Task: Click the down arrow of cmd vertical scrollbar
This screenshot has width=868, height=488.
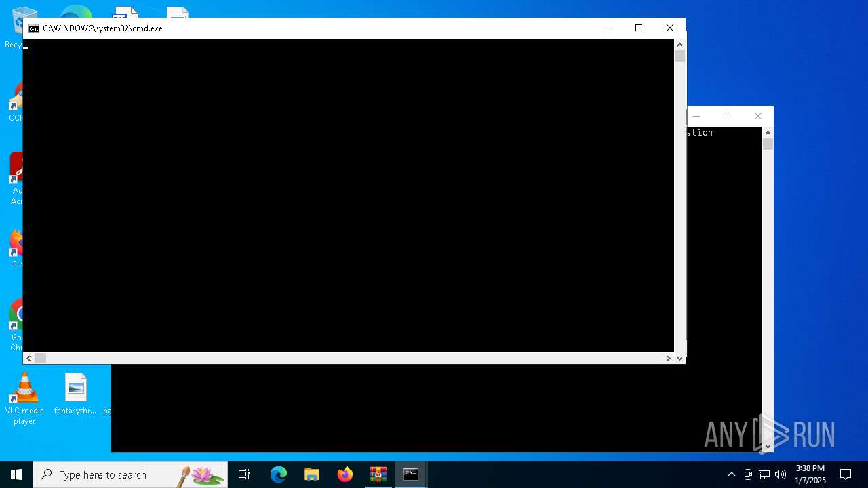Action: 679,358
